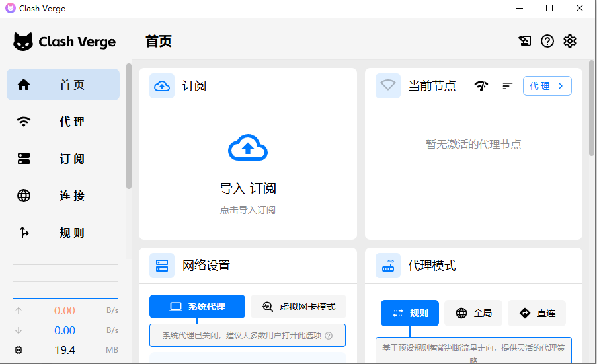
Task: Click the server icon beside 订阅
Action: click(24, 159)
